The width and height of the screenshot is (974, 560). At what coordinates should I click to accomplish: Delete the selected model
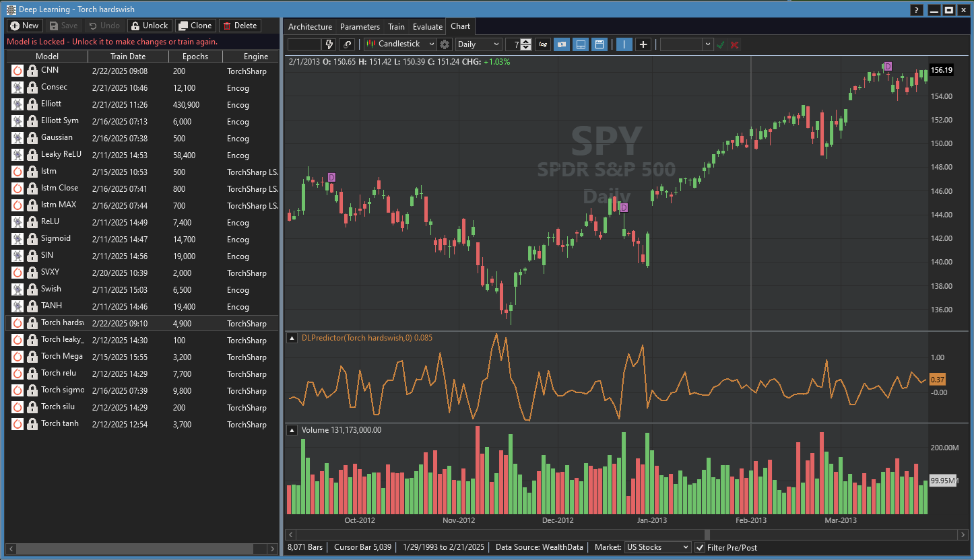[x=240, y=26]
